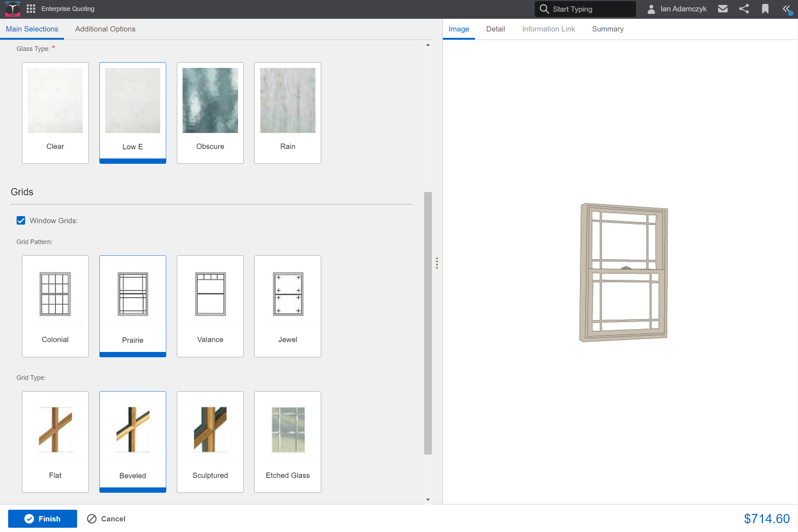Choose the Etched Glass grid type
Screen dimensions: 798x532
[x=288, y=442]
